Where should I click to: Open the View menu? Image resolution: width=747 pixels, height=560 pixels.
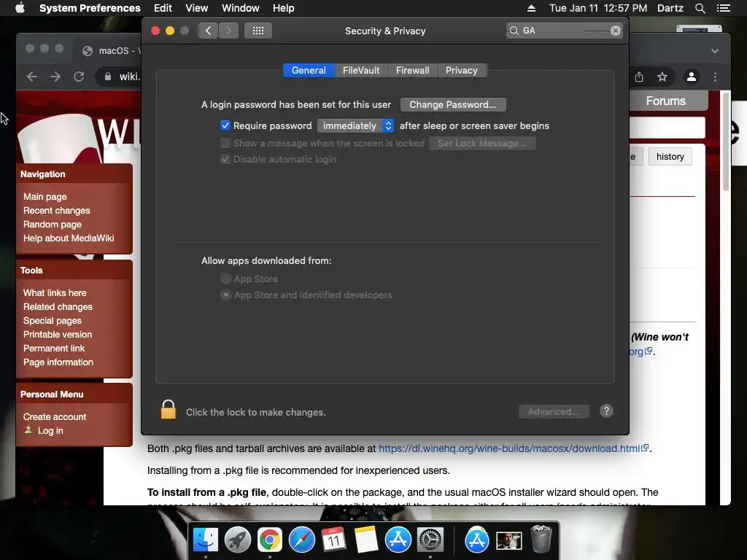[197, 8]
